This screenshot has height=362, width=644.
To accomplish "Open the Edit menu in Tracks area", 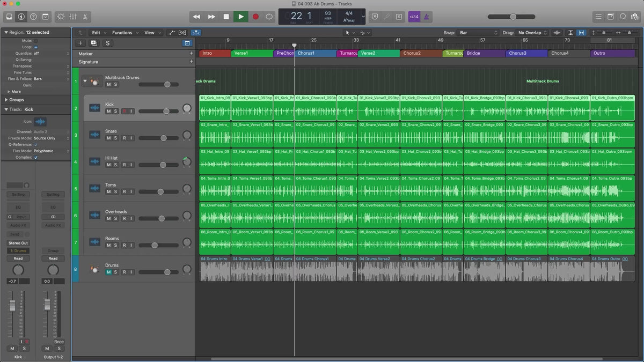I will [98, 33].
